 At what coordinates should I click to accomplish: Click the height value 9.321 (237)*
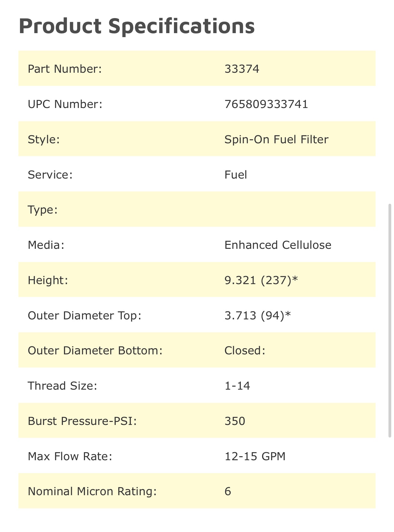tap(261, 280)
